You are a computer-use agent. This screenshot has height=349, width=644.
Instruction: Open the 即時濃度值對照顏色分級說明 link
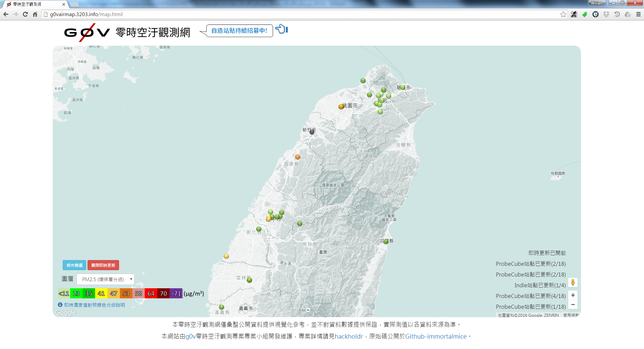pos(94,305)
